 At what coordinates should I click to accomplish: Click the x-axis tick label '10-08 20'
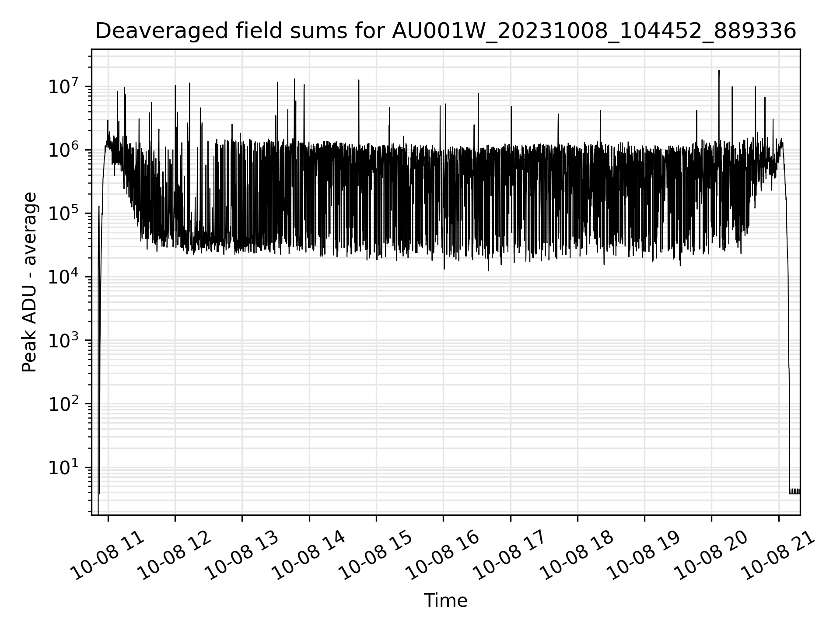click(711, 556)
